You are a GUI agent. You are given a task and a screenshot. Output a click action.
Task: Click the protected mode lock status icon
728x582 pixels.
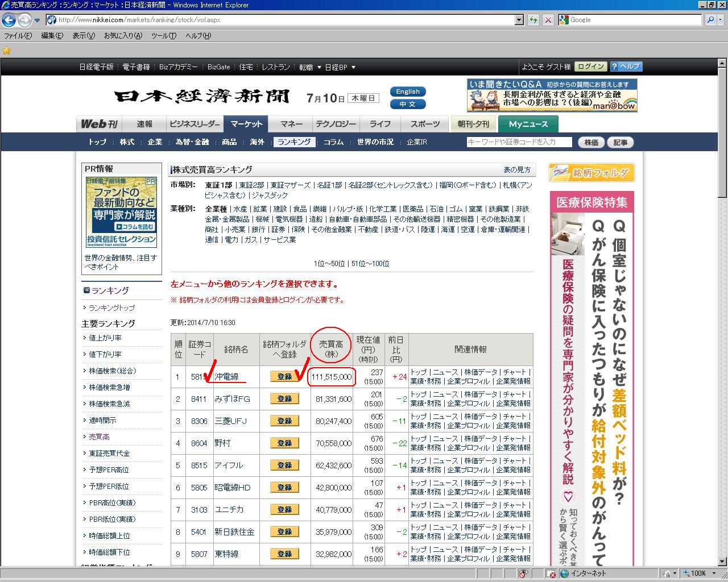point(666,573)
